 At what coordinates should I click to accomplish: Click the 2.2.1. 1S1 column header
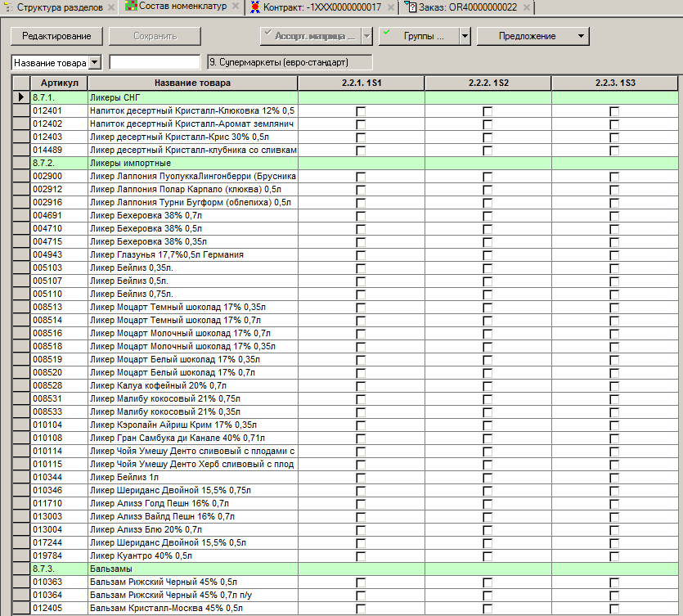(361, 83)
